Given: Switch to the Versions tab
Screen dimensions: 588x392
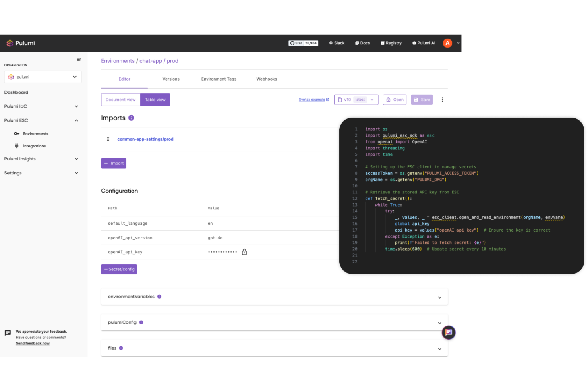Looking at the screenshot, I should pos(171,79).
